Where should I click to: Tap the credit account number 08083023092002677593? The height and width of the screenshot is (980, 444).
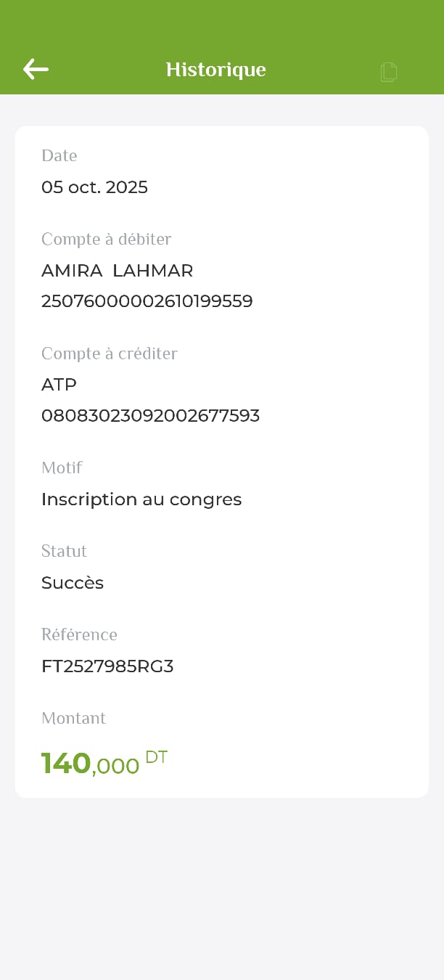click(x=150, y=416)
